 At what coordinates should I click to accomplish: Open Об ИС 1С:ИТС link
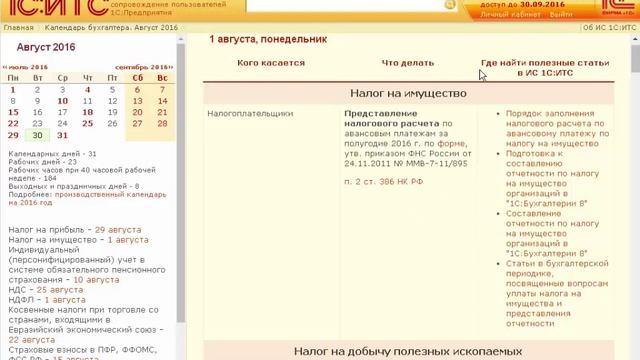tap(609, 28)
